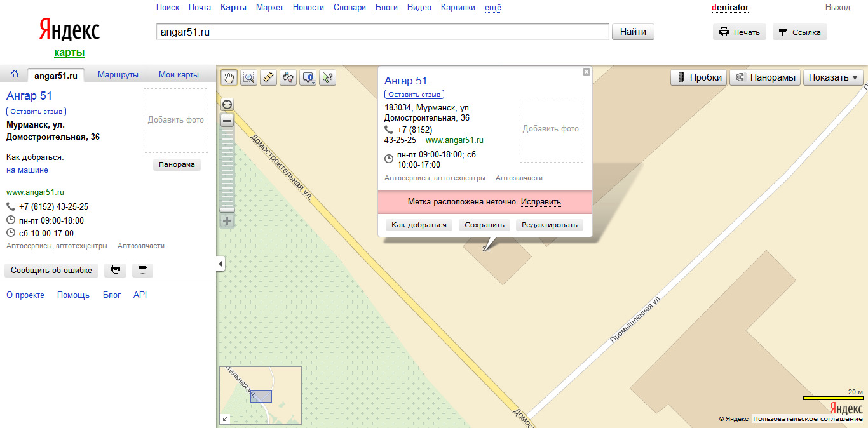Click Добавить фото box in sidebar
The width and height of the screenshot is (868, 428).
(x=176, y=120)
